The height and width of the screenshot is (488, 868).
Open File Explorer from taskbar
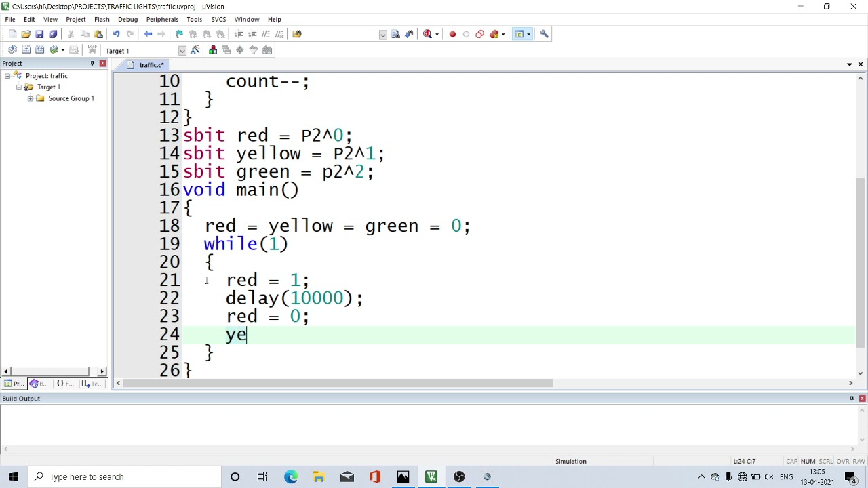tap(319, 476)
